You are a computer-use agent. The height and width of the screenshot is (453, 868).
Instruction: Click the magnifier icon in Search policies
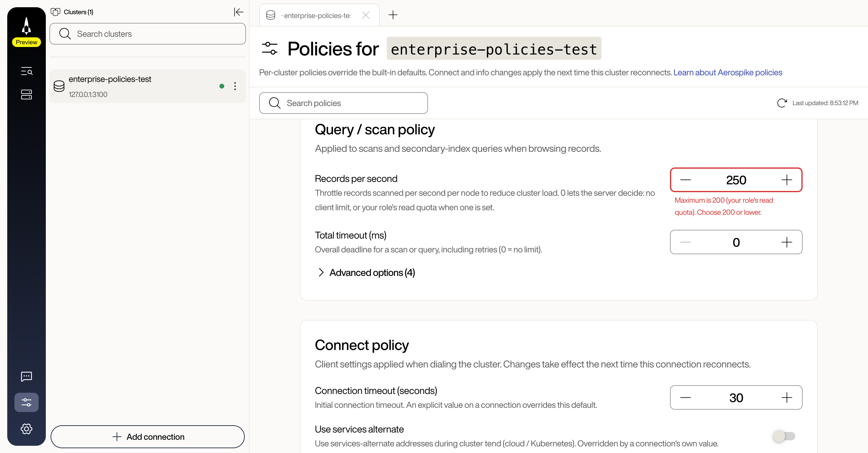(275, 103)
